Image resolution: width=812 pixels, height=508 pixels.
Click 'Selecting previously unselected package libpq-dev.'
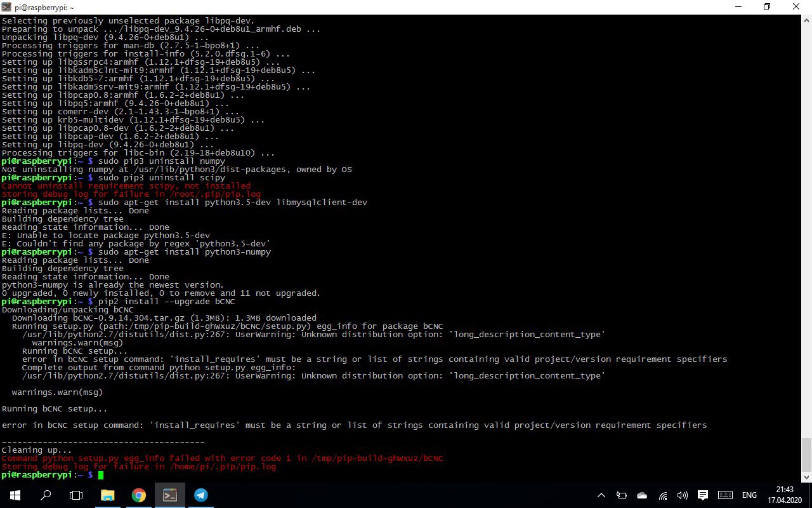tap(128, 21)
